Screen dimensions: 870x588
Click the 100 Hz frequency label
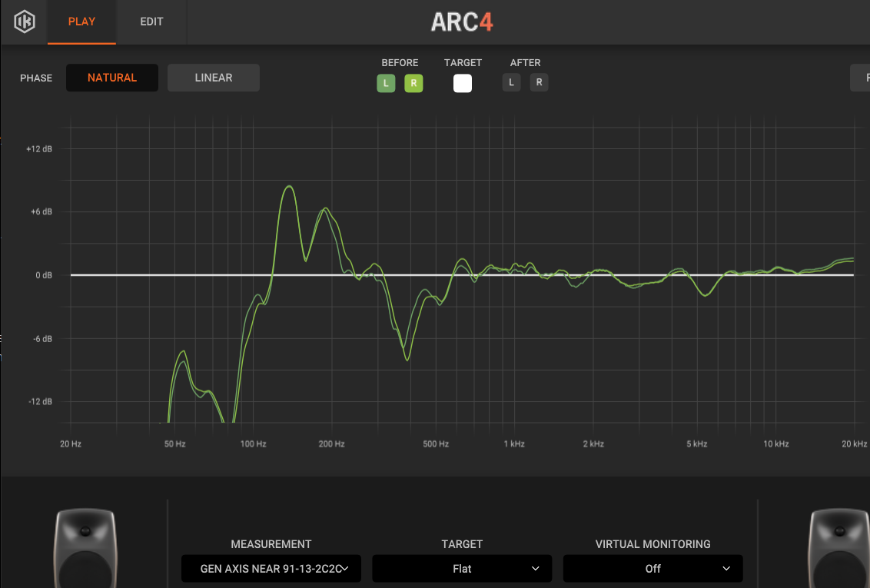(x=253, y=443)
